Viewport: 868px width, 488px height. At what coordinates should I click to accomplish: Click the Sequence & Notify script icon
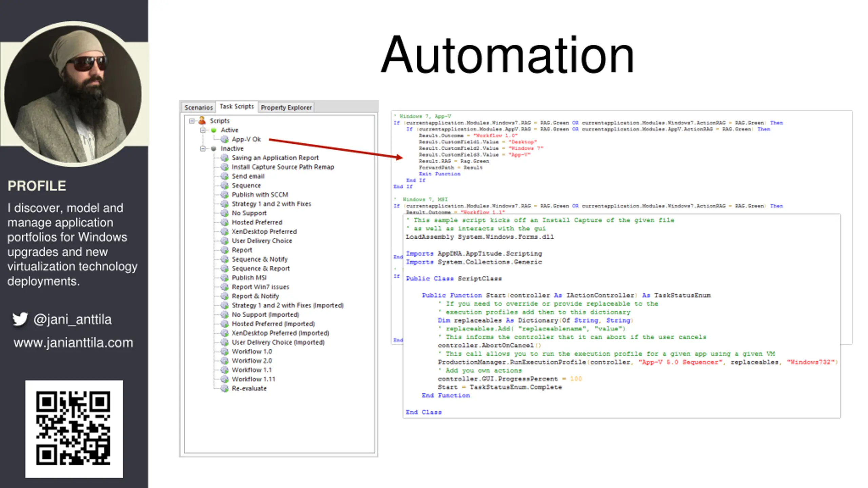pyautogui.click(x=224, y=259)
